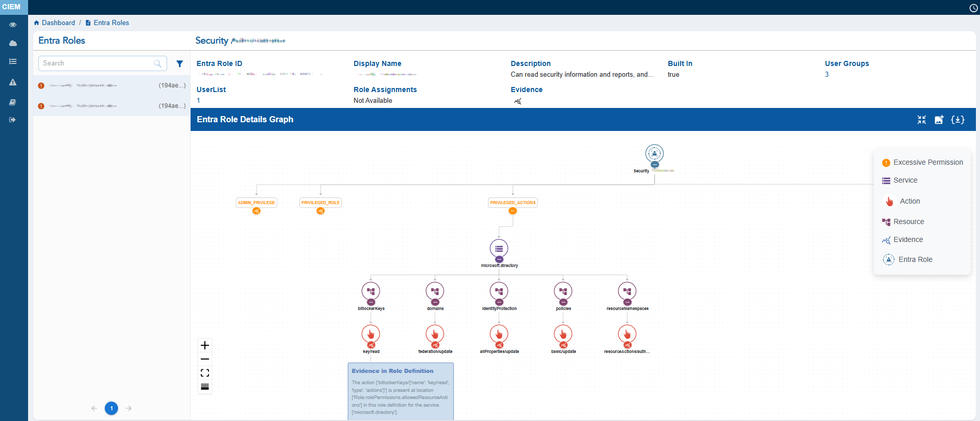Download the graph as JSON
980x421 pixels.
[958, 120]
